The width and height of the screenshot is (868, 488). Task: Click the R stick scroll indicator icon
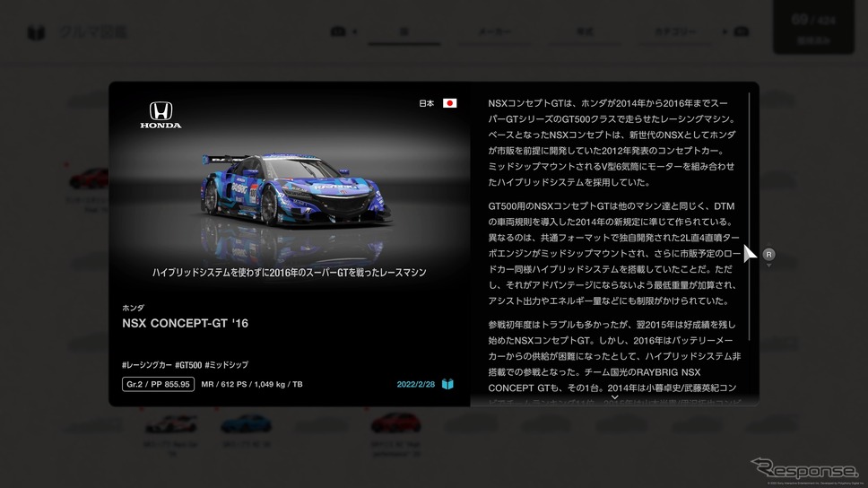pyautogui.click(x=768, y=254)
